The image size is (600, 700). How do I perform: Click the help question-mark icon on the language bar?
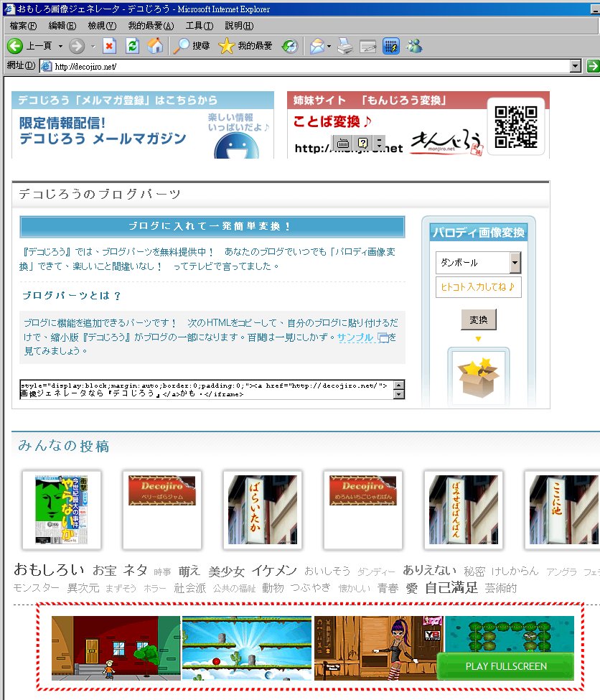(363, 143)
